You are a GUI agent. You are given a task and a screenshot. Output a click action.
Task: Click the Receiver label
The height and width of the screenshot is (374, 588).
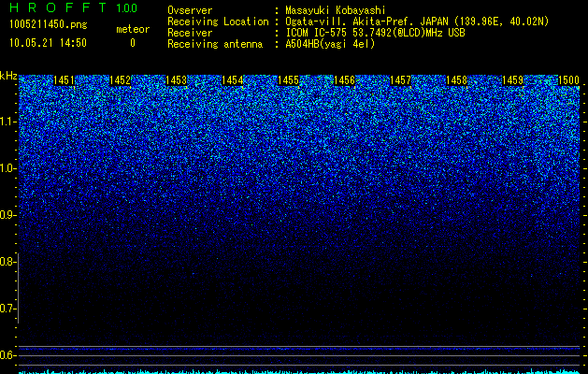tap(190, 33)
